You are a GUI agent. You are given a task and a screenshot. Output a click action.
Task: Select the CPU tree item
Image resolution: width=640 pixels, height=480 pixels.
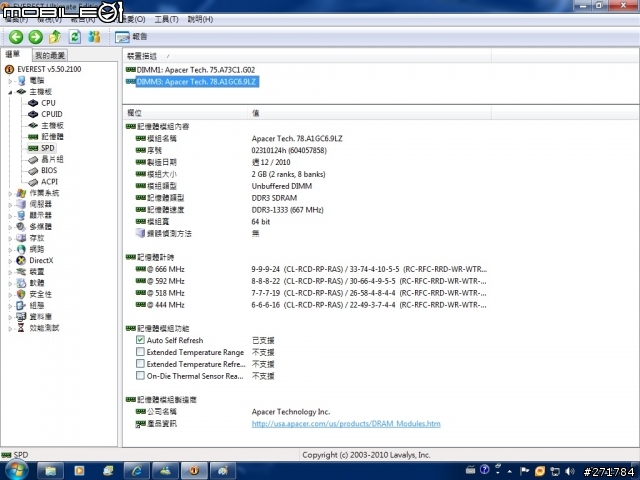48,103
